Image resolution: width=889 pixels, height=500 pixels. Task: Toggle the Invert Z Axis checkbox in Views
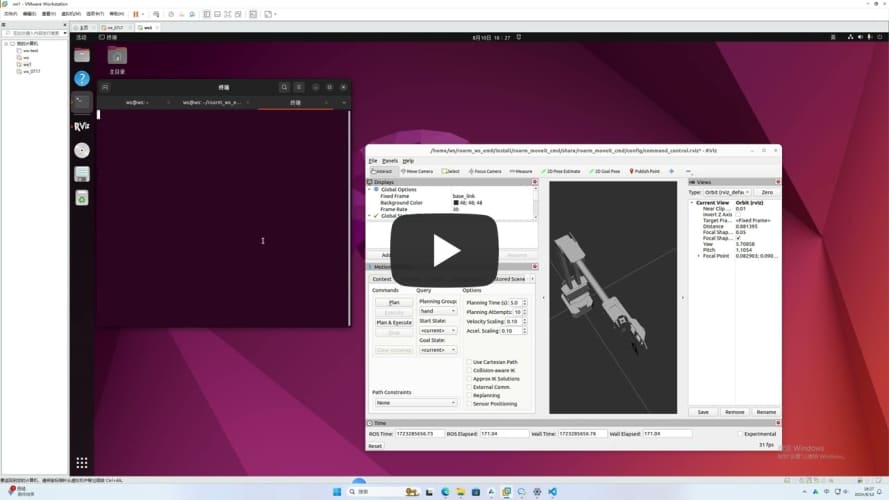738,214
